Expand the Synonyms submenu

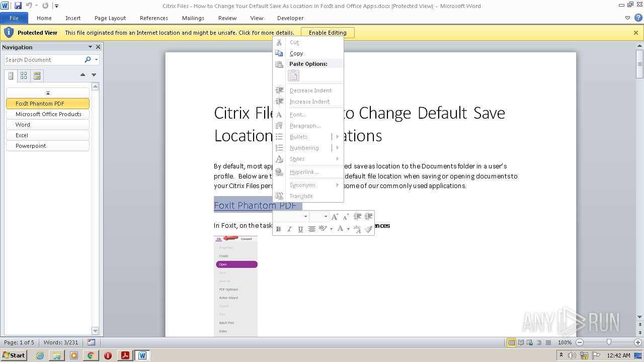pyautogui.click(x=308, y=185)
